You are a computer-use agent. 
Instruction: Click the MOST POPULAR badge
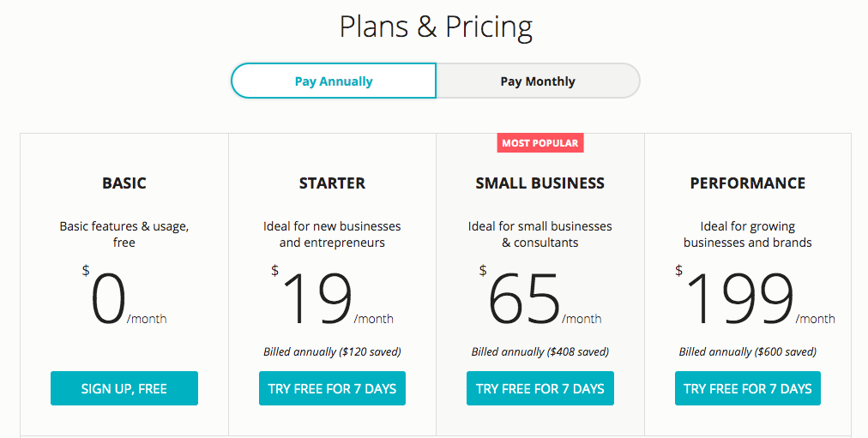tap(540, 143)
